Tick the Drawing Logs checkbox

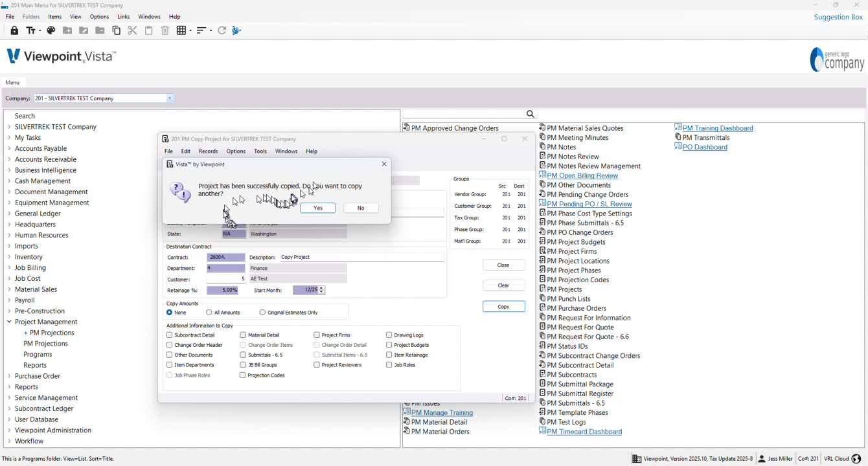pos(389,335)
